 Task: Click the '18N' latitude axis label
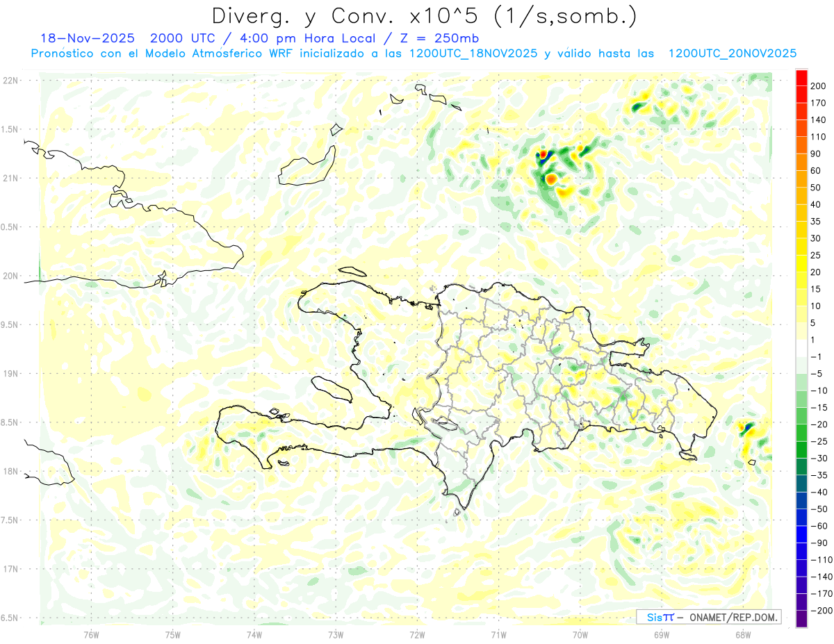10,472
